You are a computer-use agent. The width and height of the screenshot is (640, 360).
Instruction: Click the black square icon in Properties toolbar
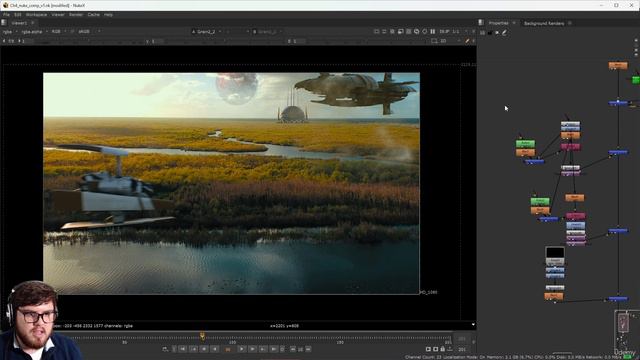click(490, 33)
